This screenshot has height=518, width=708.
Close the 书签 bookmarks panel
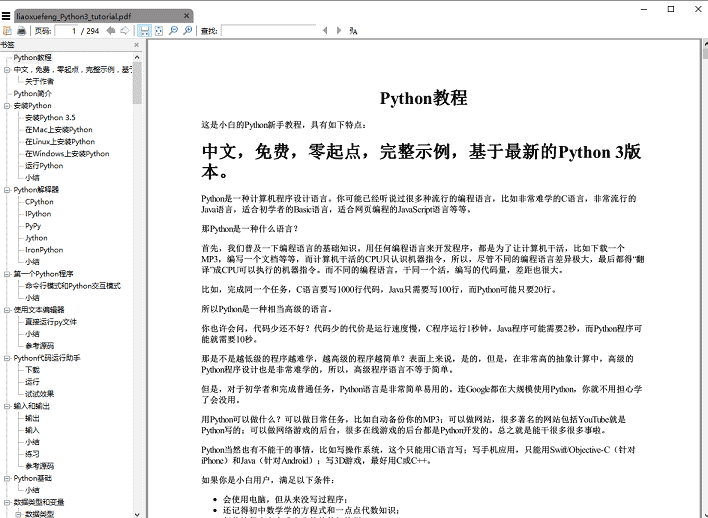136,45
